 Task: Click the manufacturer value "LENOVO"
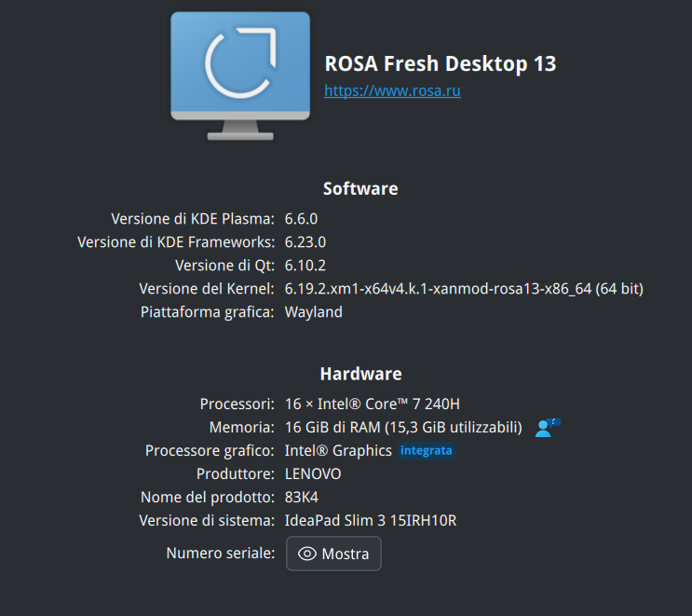(313, 473)
